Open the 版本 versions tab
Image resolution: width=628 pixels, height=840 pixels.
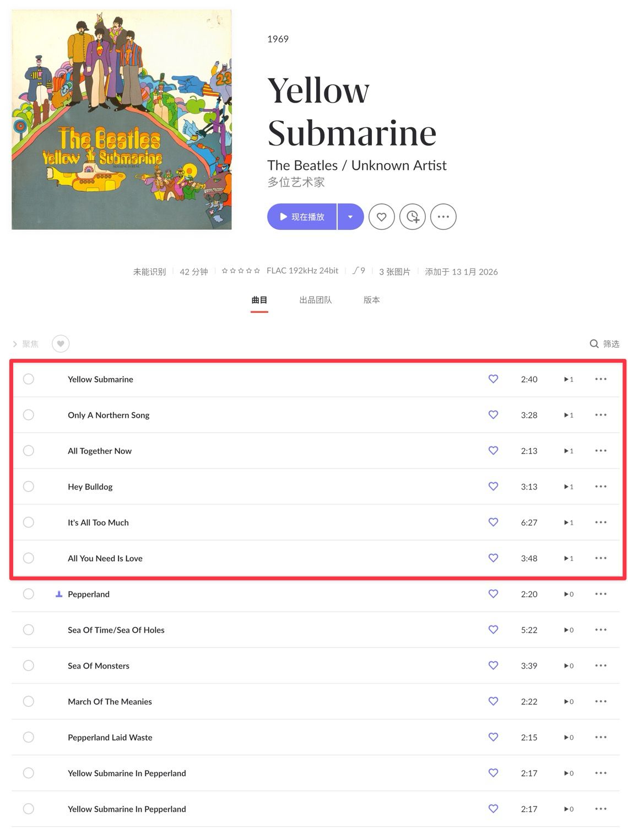coord(371,300)
